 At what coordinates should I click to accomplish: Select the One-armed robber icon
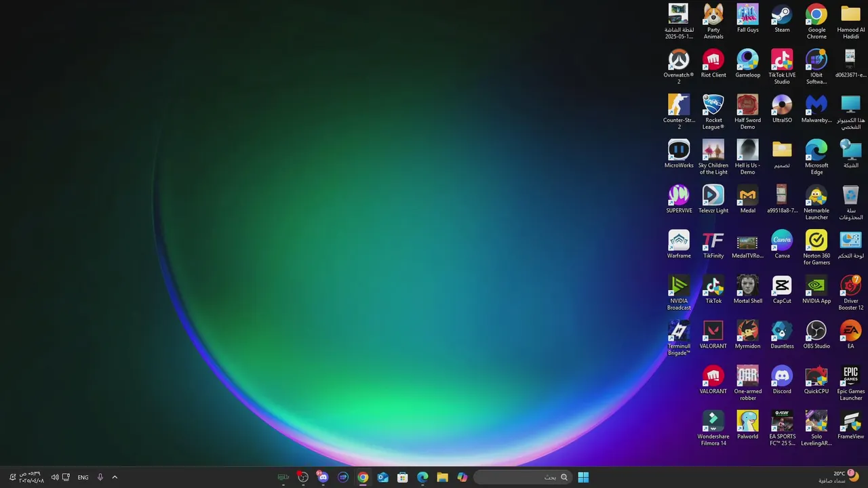tap(747, 383)
